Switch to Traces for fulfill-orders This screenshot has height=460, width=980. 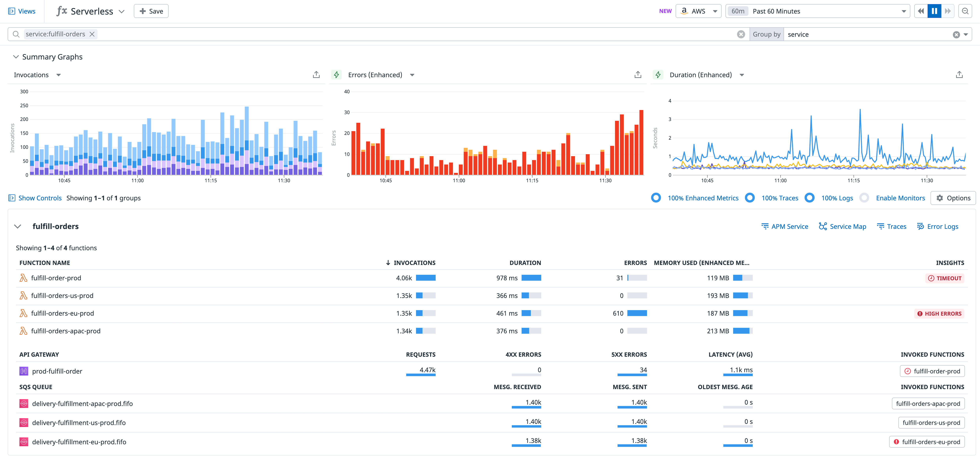point(892,226)
